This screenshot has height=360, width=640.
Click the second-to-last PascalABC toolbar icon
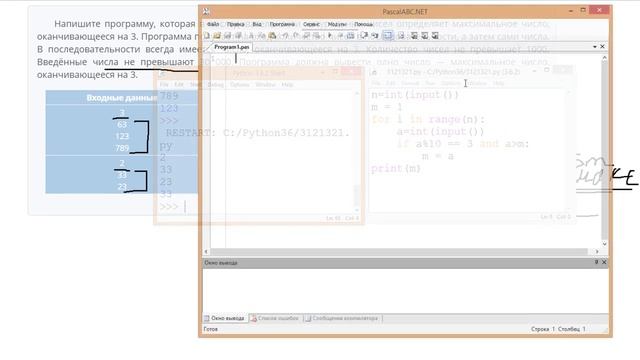tap(425, 36)
